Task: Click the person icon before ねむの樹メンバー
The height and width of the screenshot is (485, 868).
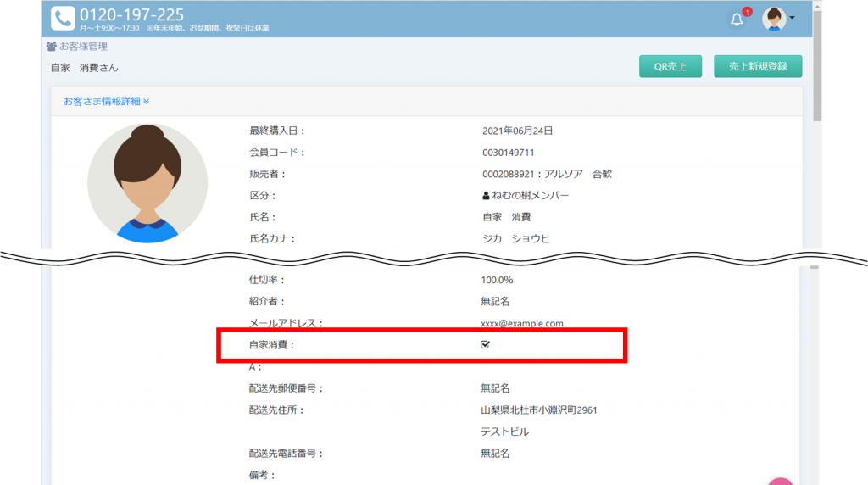Action: (x=486, y=196)
